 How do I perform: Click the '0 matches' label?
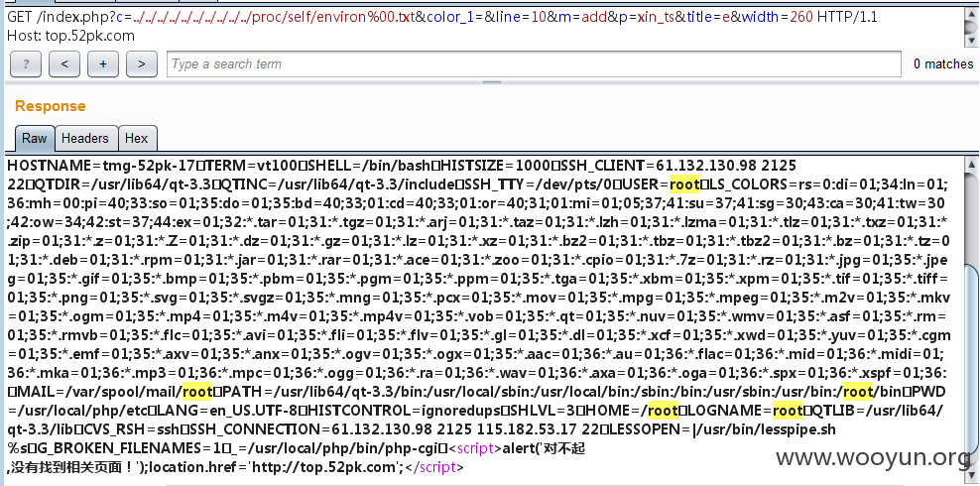943,63
